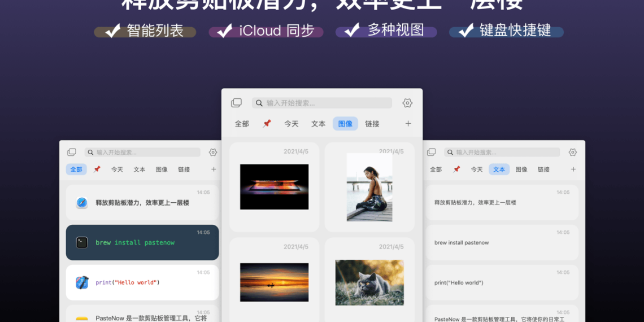
Task: Switch to the 链接 tab in image grid window
Action: click(372, 124)
